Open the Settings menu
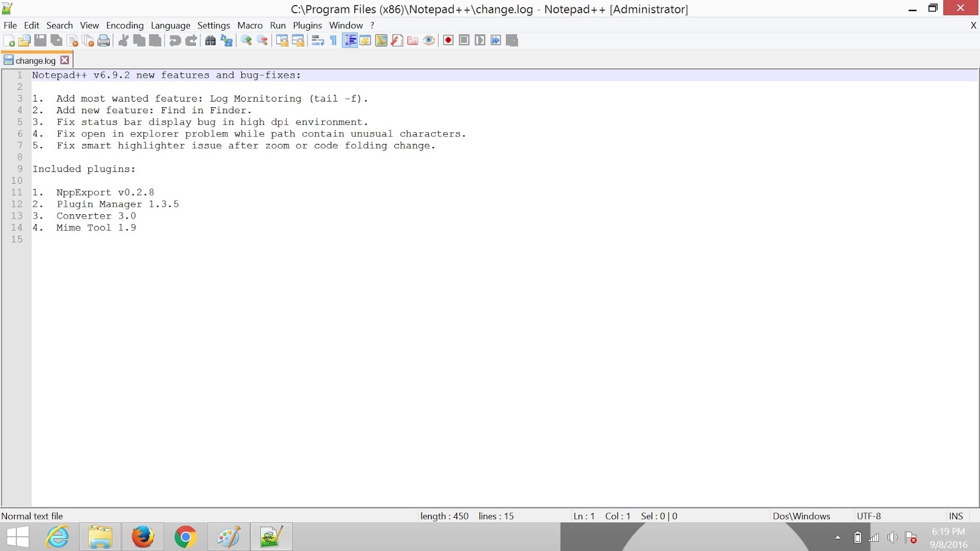Image resolution: width=980 pixels, height=551 pixels. [x=214, y=25]
